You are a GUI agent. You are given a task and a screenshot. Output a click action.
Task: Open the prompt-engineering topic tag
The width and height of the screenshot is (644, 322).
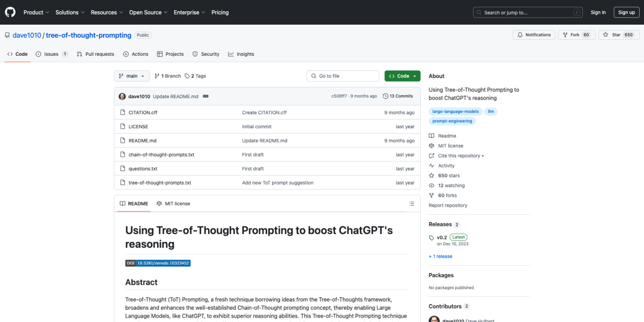coord(452,121)
